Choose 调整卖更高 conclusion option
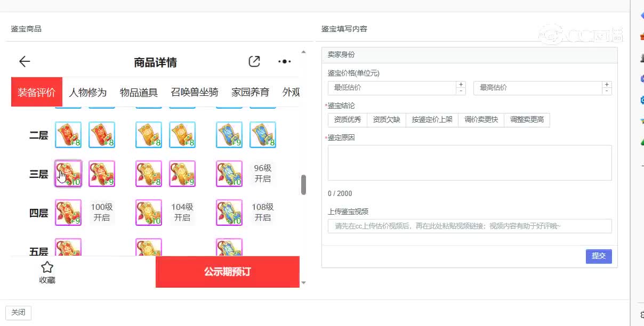The height and width of the screenshot is (326, 644). click(x=527, y=120)
